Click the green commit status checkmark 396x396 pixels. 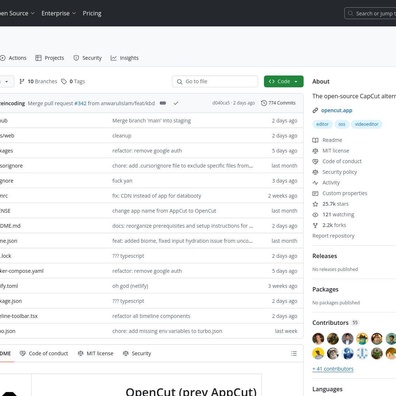pyautogui.click(x=176, y=103)
